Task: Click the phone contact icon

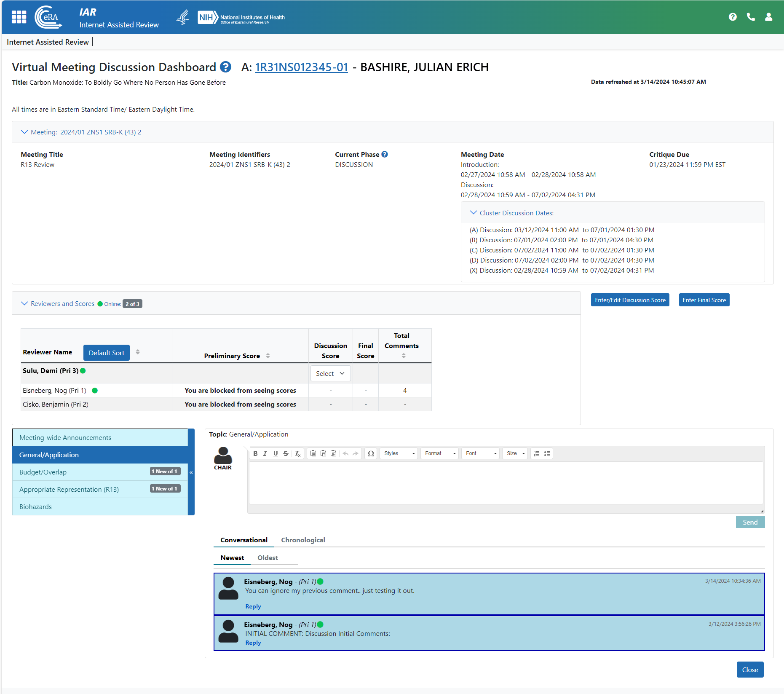Action: [x=751, y=17]
